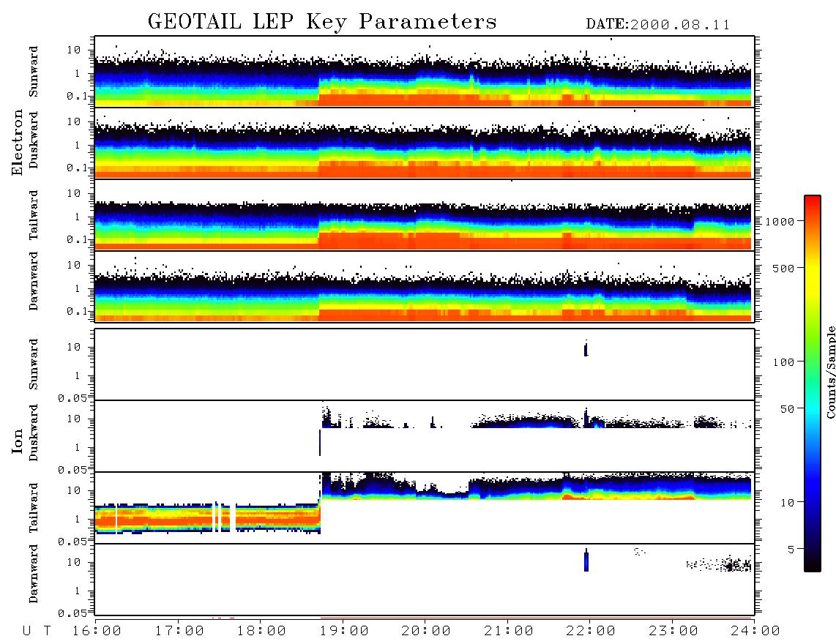Click the Counts/Sample rainbow color bar

tap(813, 383)
